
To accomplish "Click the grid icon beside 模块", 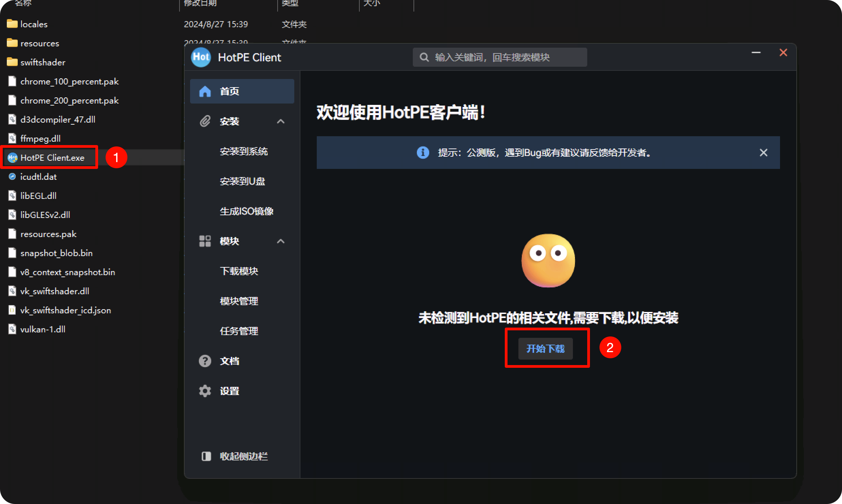I will (x=205, y=241).
